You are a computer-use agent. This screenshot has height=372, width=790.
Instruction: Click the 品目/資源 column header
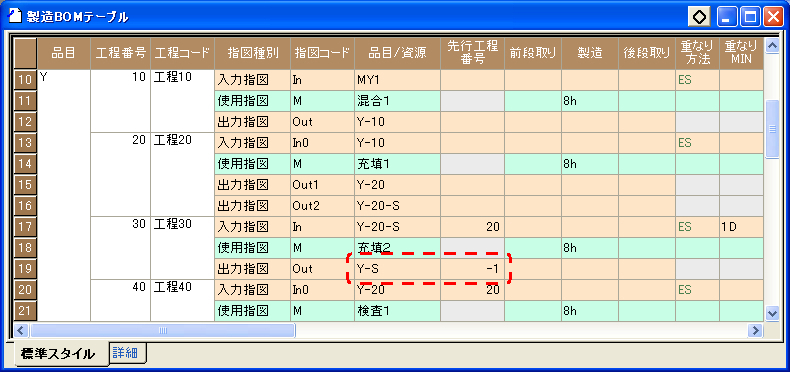coord(398,53)
